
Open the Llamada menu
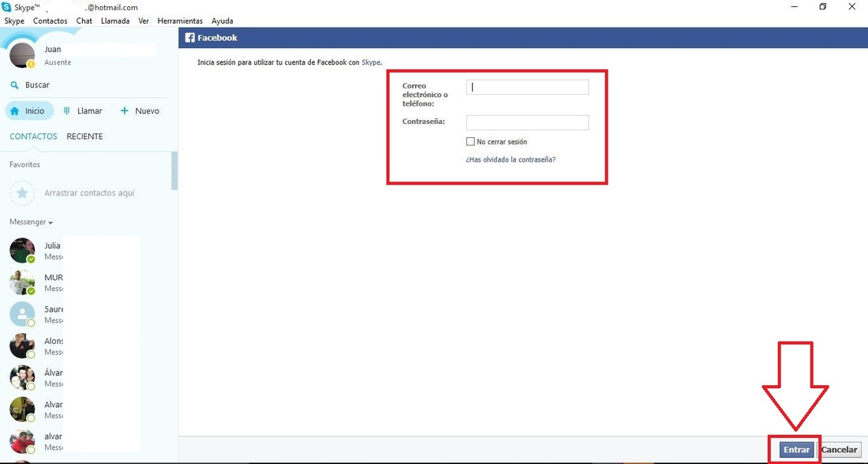115,21
